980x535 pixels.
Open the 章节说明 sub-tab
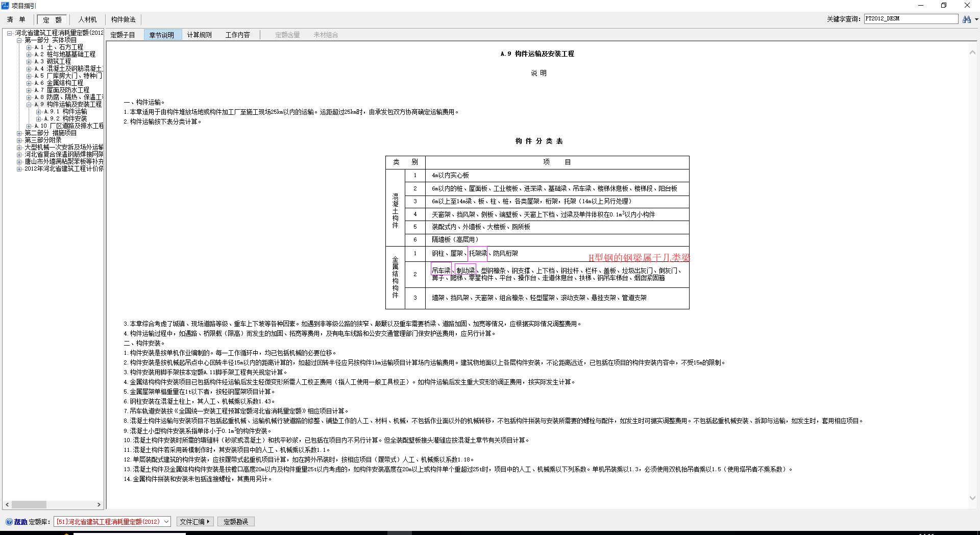tap(162, 35)
